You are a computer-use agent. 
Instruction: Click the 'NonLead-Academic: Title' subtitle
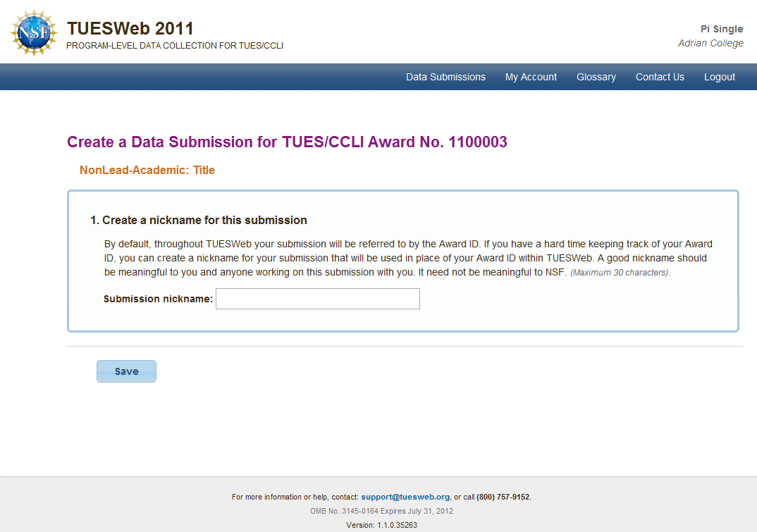click(x=147, y=170)
